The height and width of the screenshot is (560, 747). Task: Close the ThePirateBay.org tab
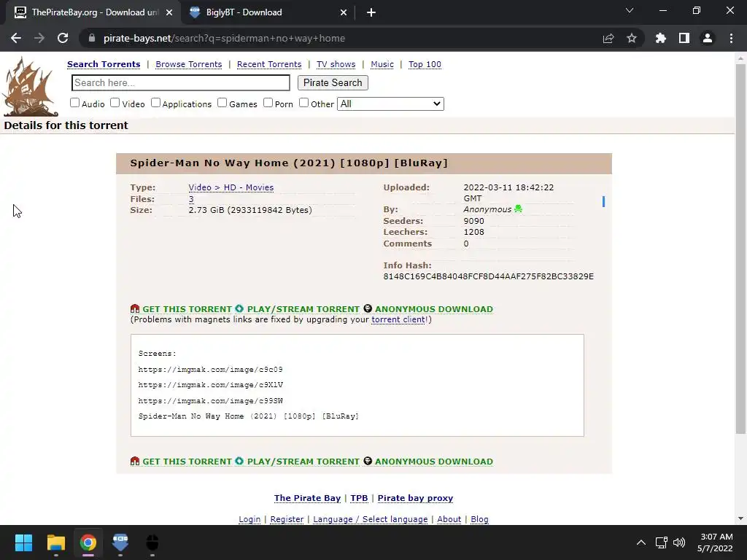tap(169, 12)
